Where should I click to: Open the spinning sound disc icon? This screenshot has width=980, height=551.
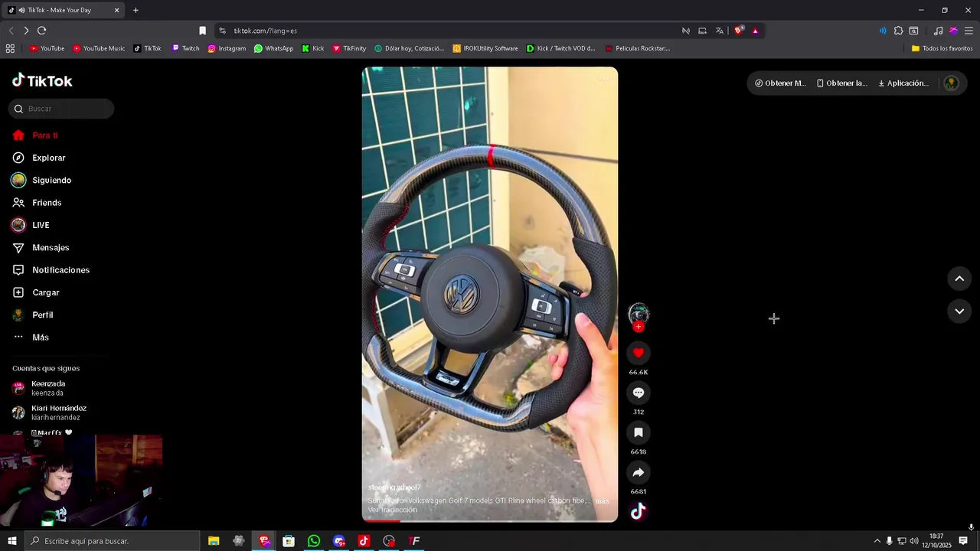[x=639, y=511]
